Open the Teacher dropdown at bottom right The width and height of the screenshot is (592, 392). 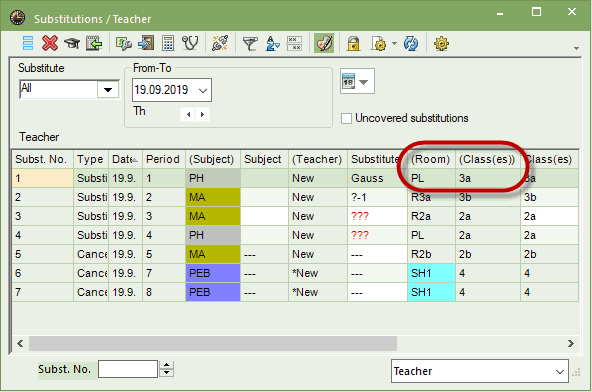(480, 371)
